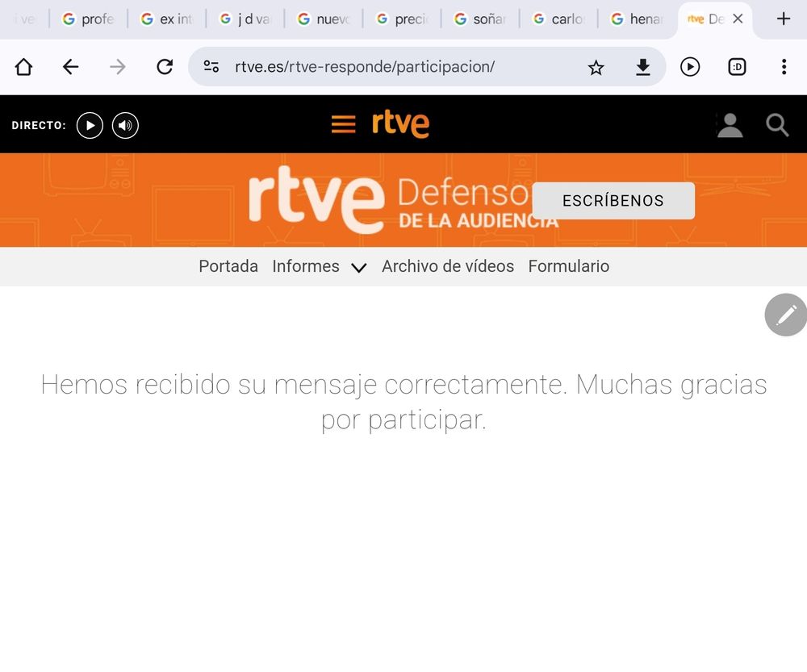This screenshot has width=807, height=672.
Task: Switch to the 'profe' Google tab
Action: click(x=88, y=19)
